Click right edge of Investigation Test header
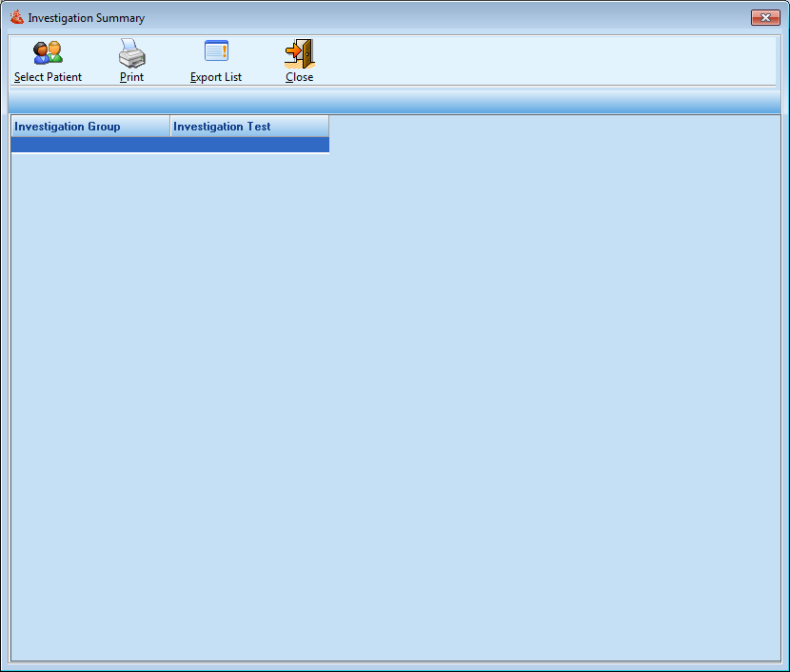The image size is (790, 672). [x=328, y=127]
